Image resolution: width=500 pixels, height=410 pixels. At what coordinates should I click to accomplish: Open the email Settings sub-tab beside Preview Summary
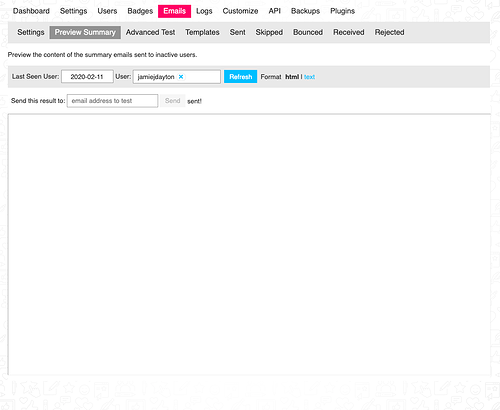(31, 32)
